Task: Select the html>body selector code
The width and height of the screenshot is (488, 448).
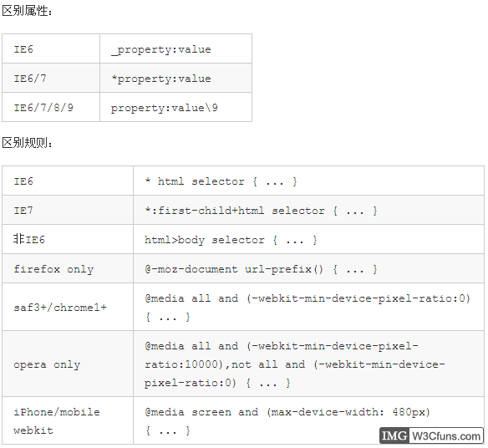Action: (x=231, y=240)
